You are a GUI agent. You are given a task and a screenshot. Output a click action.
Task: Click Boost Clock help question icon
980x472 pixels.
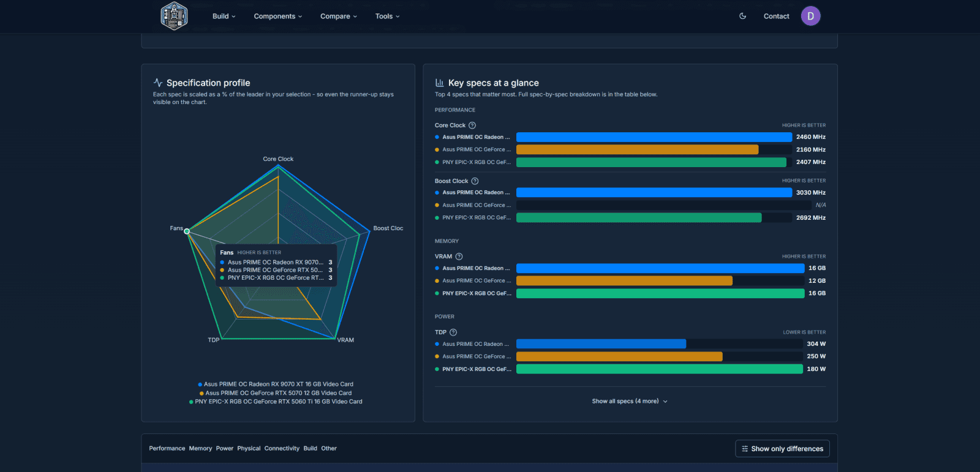coord(475,181)
